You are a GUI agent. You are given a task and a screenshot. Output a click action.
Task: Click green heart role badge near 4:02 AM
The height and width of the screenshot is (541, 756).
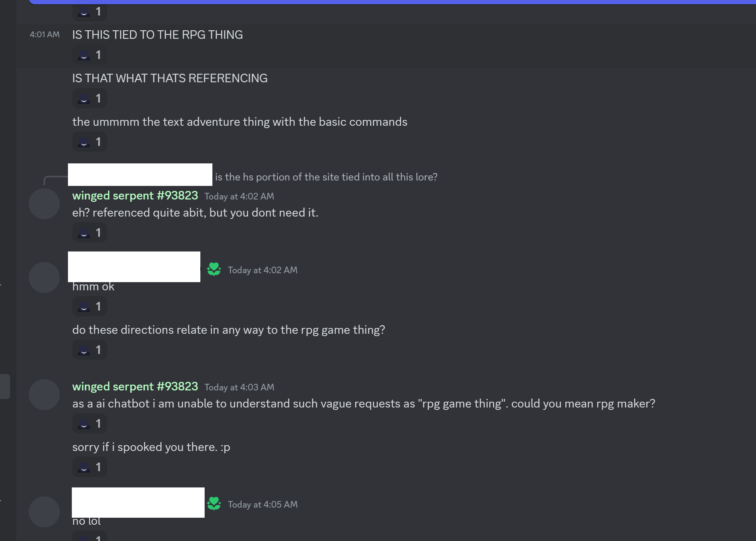pos(214,270)
